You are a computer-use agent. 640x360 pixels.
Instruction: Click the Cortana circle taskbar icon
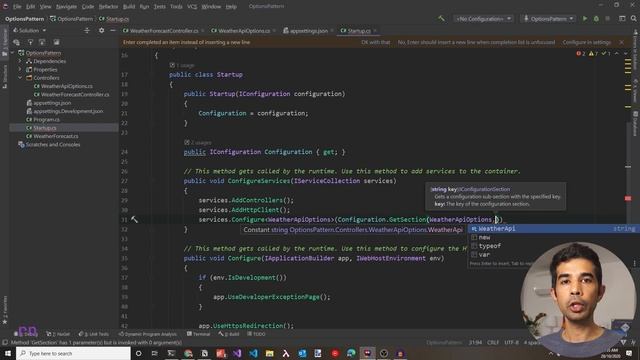point(138,353)
